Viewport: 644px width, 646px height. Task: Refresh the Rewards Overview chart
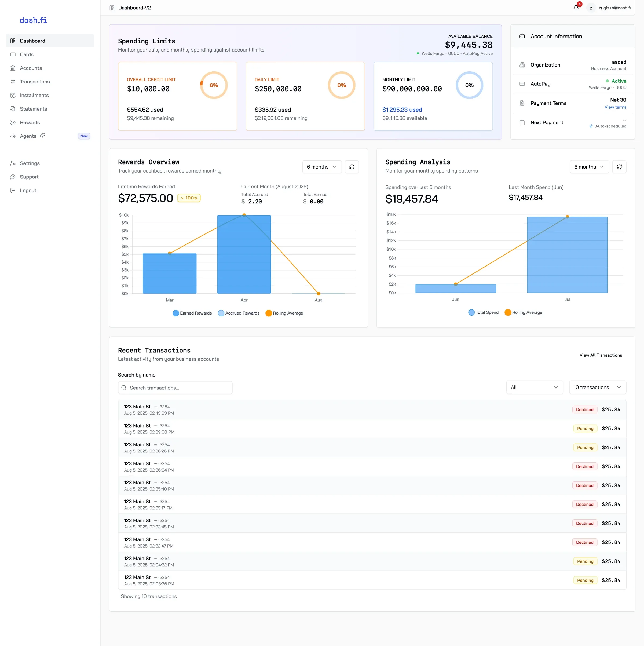[352, 167]
